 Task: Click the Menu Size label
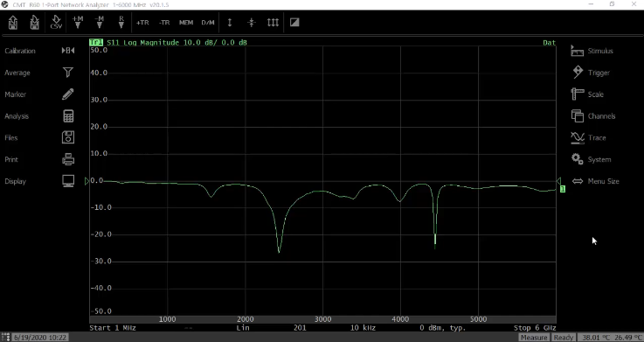[603, 181]
